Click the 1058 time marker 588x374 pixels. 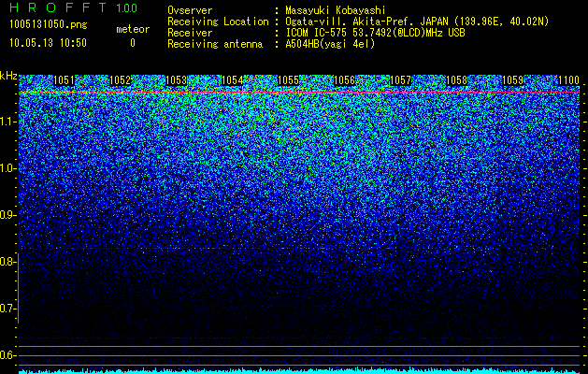457,80
